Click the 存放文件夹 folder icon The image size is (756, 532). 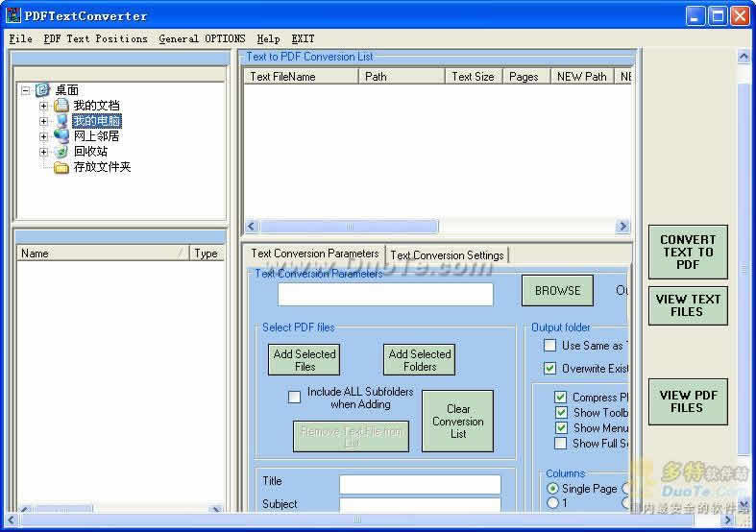point(61,167)
